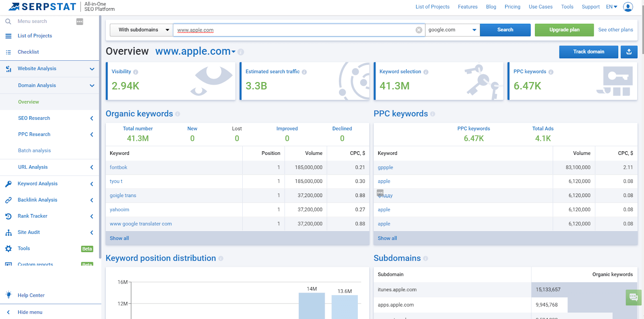Click the menu search magnifier icon

coord(8,21)
